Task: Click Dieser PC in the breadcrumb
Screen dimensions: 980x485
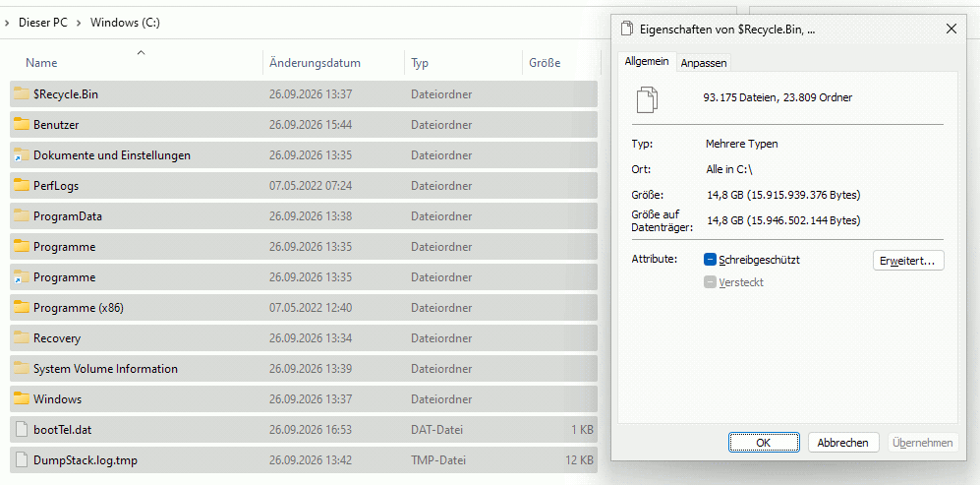Action: pos(43,23)
